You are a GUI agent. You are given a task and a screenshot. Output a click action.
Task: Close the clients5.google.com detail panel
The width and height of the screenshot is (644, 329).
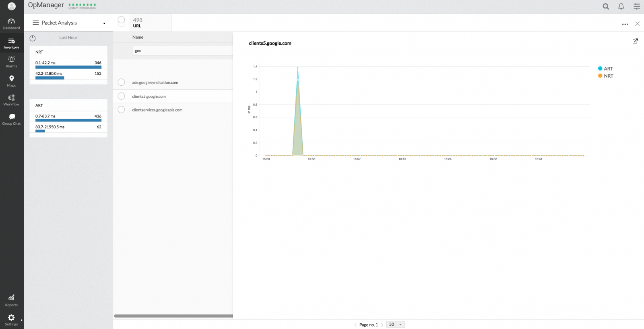tap(637, 24)
